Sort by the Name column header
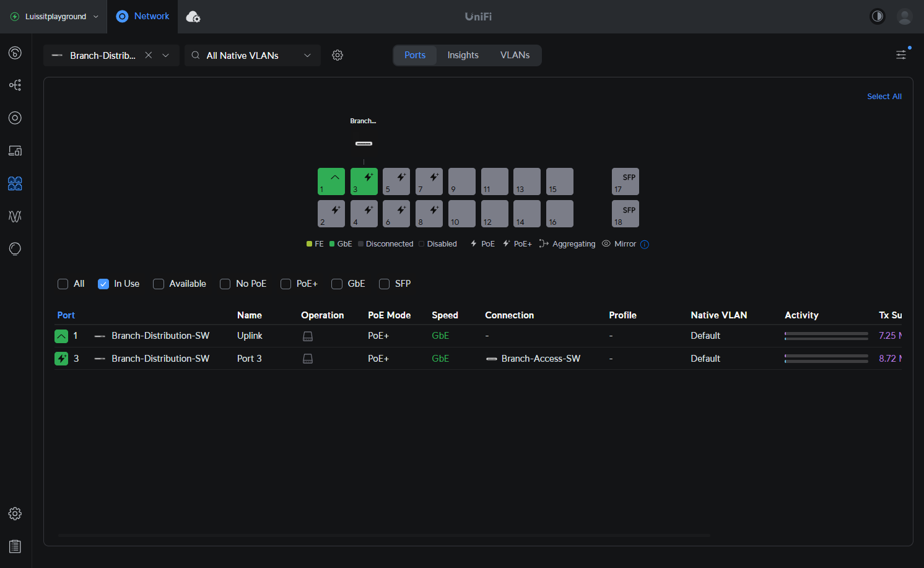 (250, 315)
